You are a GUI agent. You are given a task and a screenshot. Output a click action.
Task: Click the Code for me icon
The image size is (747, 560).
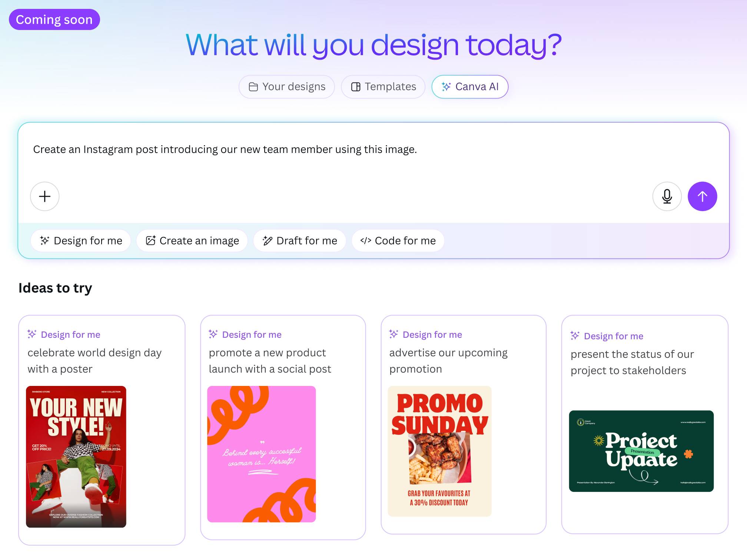(365, 240)
